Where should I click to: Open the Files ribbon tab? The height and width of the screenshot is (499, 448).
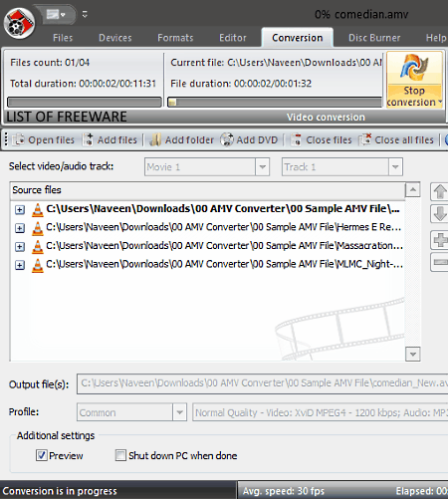coord(63,38)
